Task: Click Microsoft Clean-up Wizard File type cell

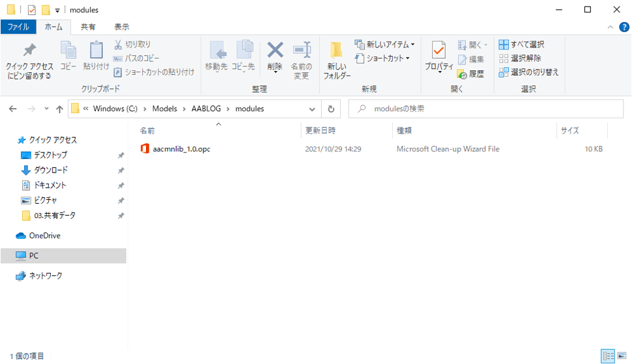Action: [x=448, y=149]
